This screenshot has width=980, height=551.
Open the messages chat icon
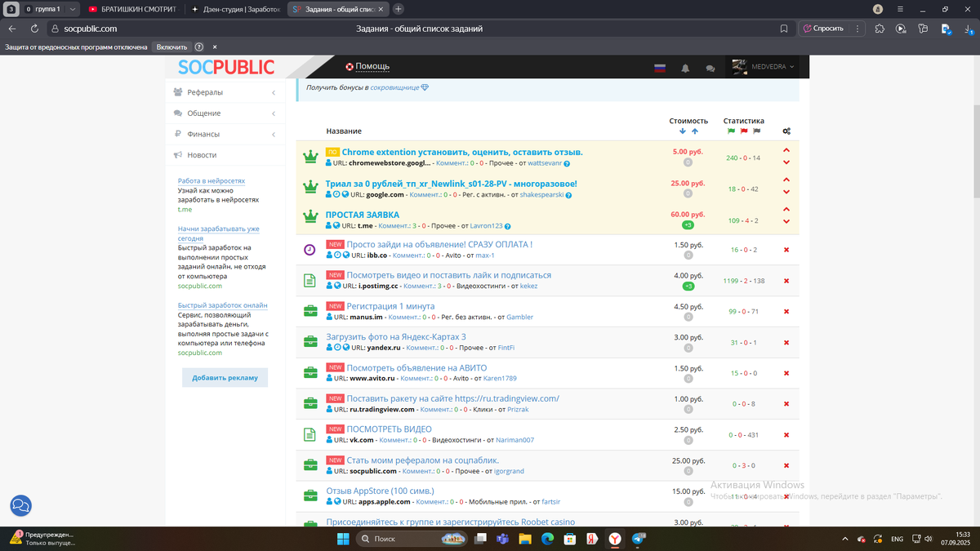tap(710, 68)
